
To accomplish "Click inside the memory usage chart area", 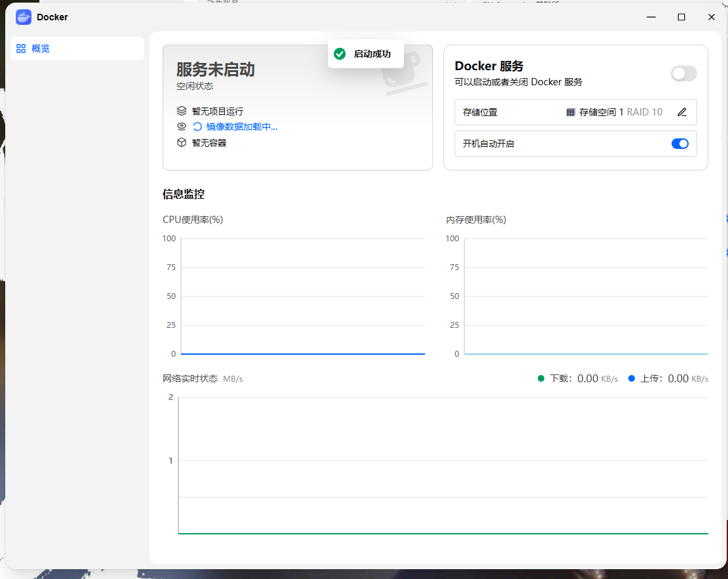I will [586, 296].
